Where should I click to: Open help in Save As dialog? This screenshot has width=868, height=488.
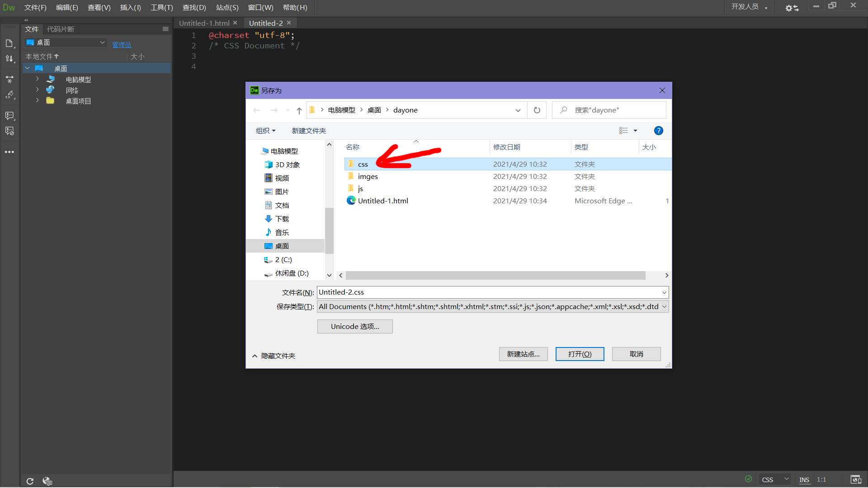tap(659, 131)
